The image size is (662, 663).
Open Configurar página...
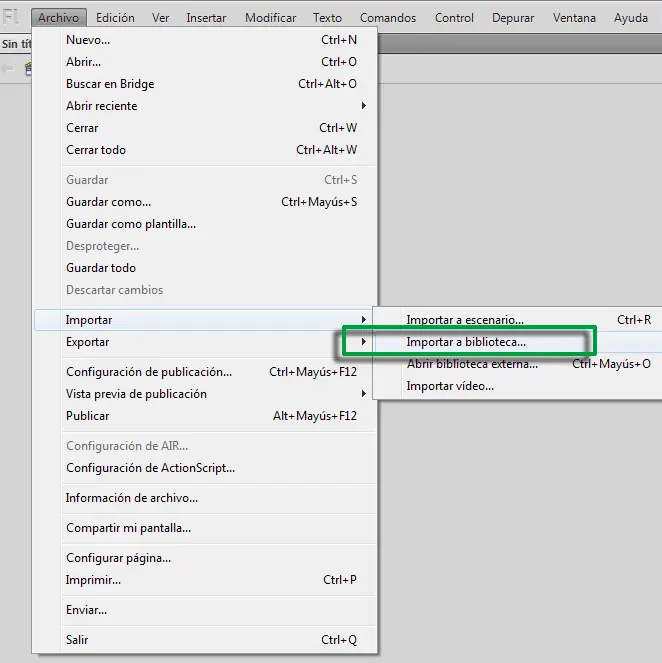pyautogui.click(x=205, y=558)
